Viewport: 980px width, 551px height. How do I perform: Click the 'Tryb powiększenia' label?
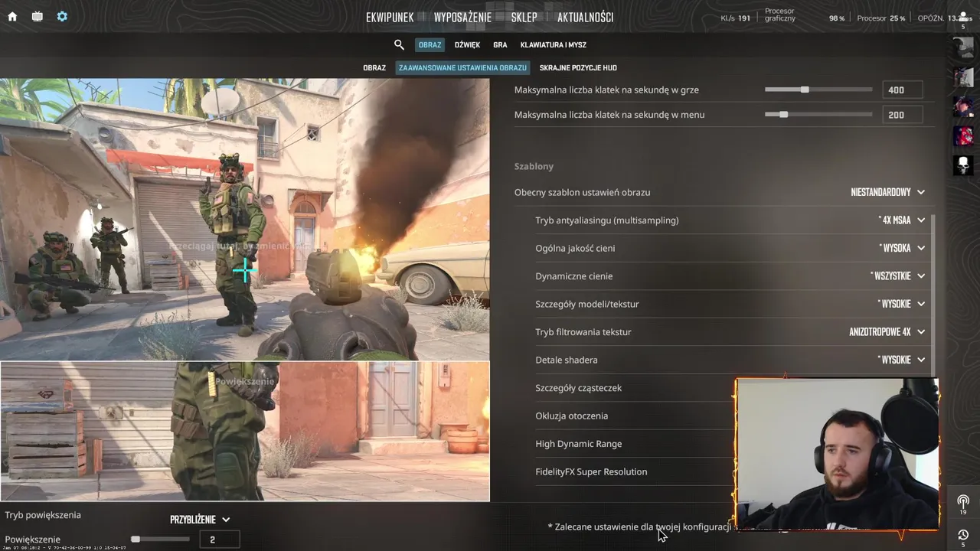coord(43,515)
